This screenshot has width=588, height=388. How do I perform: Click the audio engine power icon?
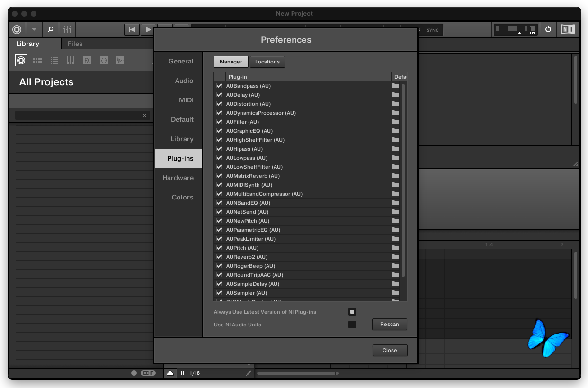[548, 29]
